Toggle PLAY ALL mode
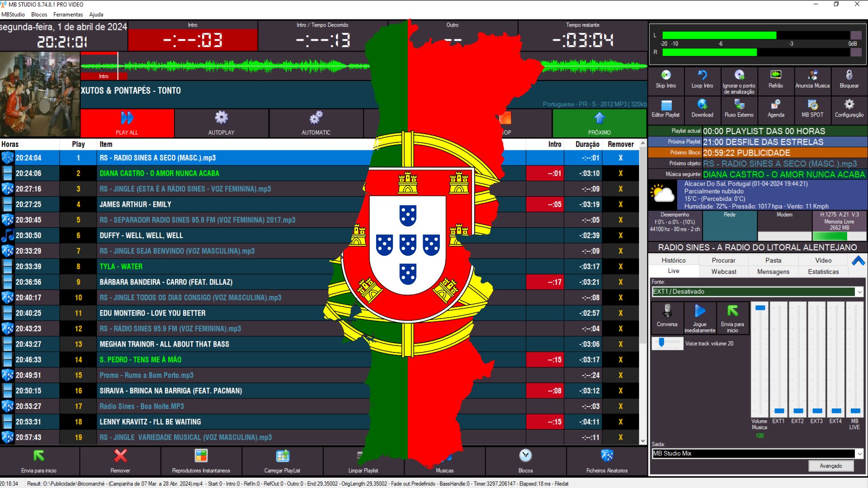The image size is (868, 488). 127,123
